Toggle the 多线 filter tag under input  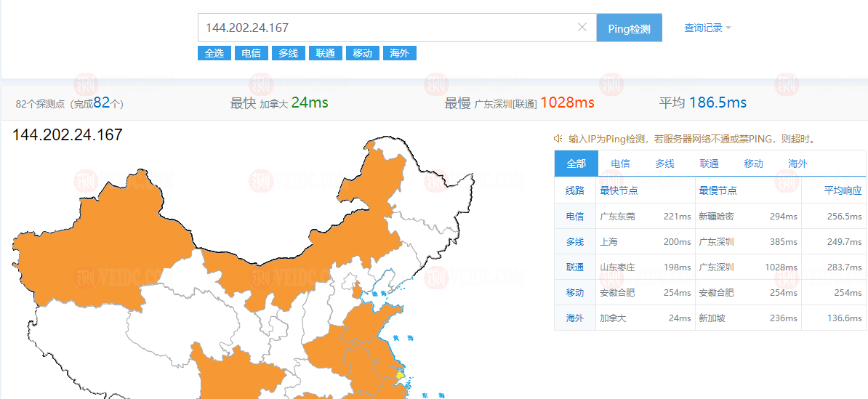[289, 53]
